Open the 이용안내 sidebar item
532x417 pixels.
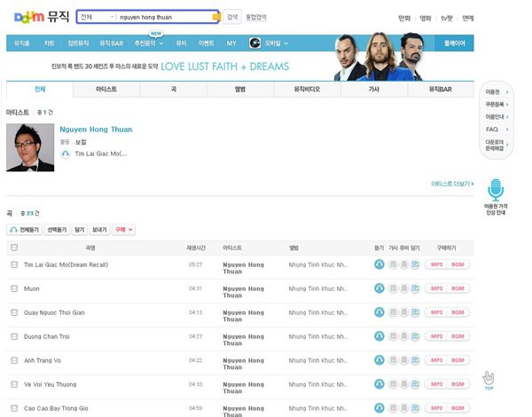tap(497, 117)
